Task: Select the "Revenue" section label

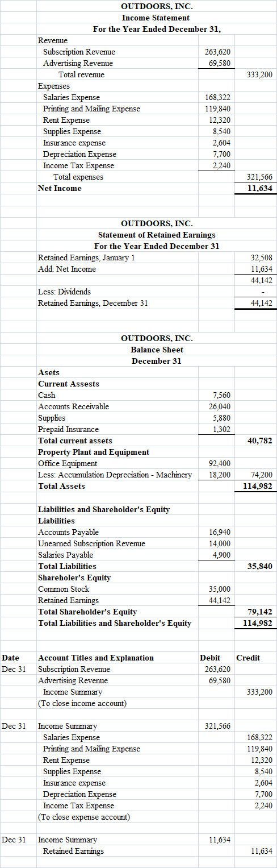Action: click(x=52, y=40)
